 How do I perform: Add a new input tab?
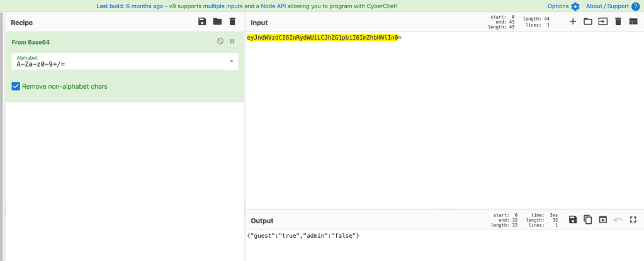(x=573, y=21)
